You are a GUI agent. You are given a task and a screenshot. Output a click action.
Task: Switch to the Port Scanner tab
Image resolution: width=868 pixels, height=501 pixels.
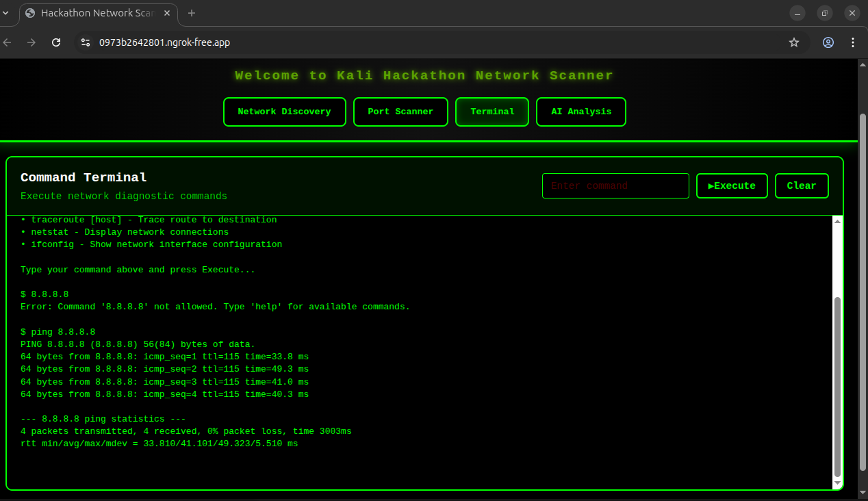point(400,112)
